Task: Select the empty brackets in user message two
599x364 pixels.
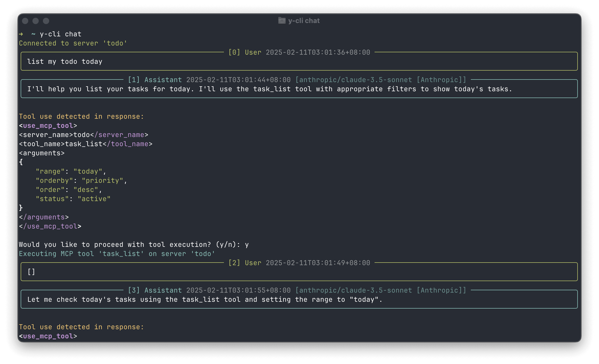Action: pos(31,272)
